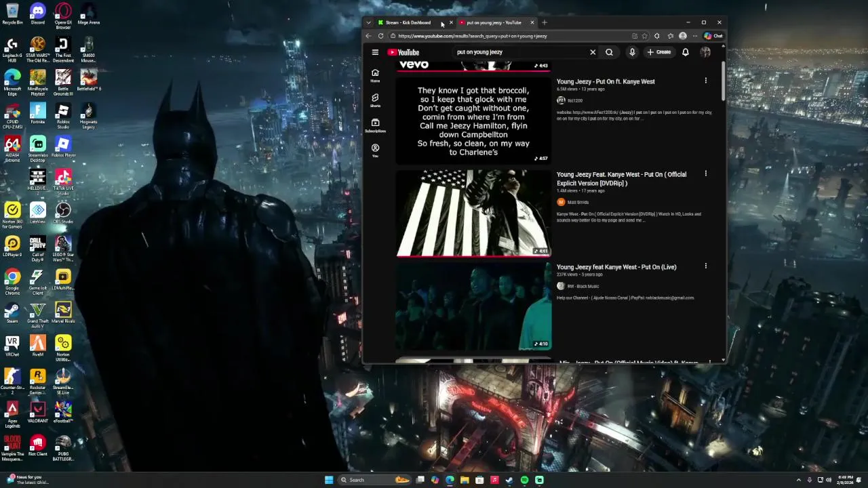Open Marvel Rivals desktop shortcut
Image resolution: width=868 pixels, height=488 pixels.
click(x=63, y=312)
